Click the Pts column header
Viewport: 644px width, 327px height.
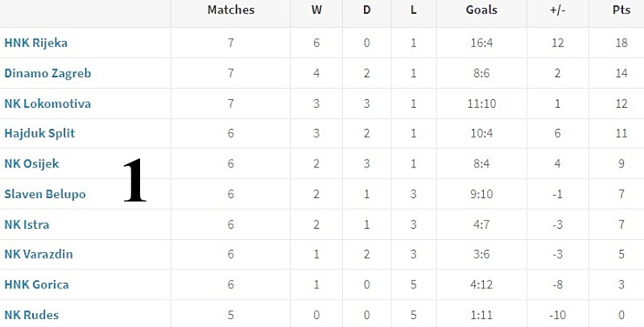click(x=621, y=10)
